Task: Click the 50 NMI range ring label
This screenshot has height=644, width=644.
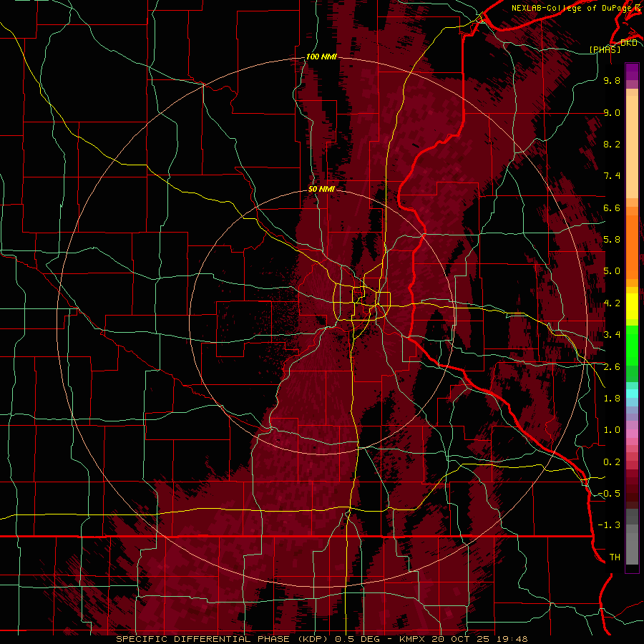Action: pos(321,189)
